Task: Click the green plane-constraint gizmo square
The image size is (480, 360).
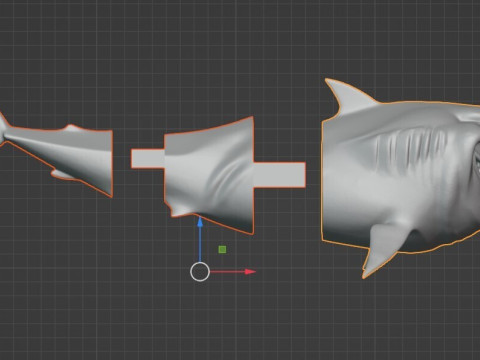Action: point(222,249)
